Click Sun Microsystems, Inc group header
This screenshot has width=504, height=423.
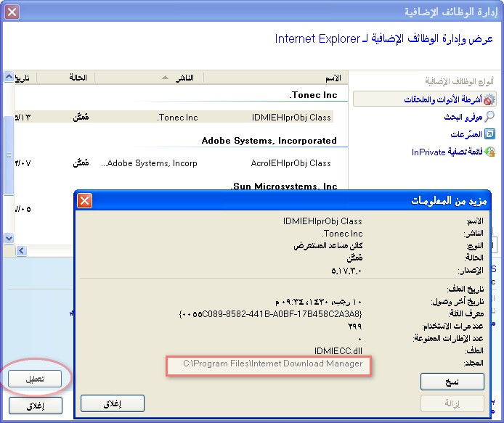point(284,186)
